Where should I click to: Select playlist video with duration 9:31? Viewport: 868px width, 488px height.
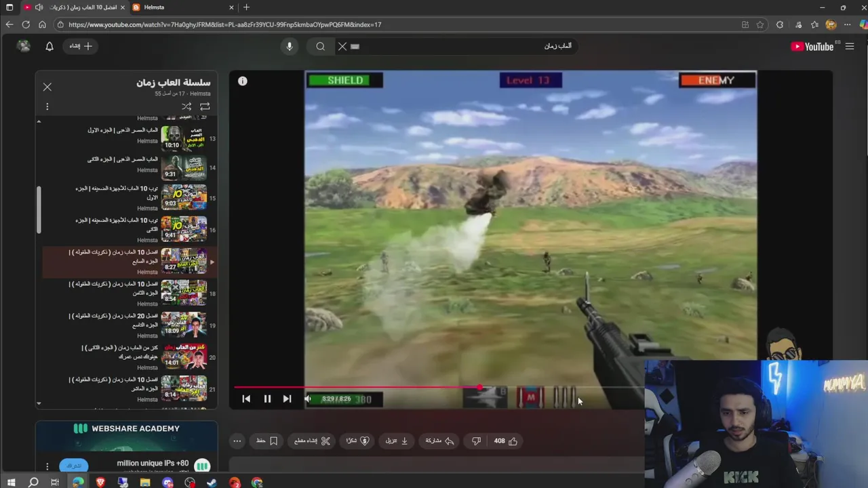click(129, 167)
